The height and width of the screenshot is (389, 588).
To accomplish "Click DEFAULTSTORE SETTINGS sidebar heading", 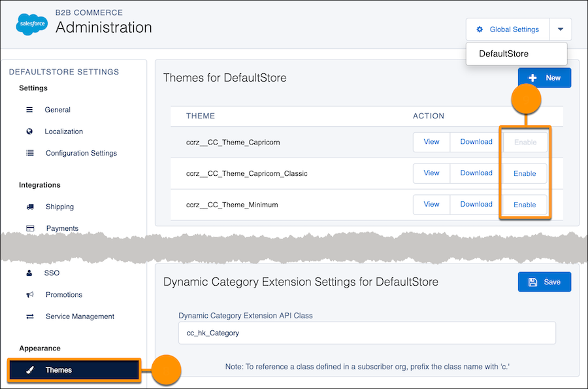I will pos(64,72).
